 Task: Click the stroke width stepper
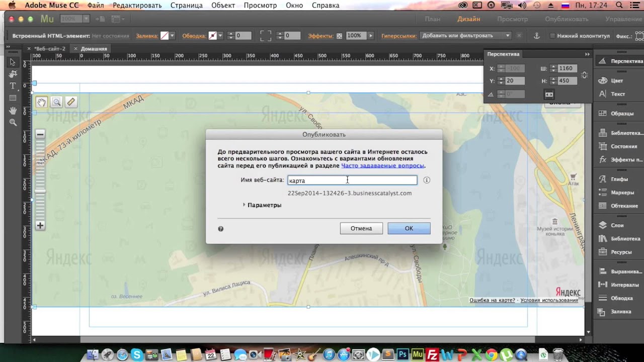coord(230,36)
